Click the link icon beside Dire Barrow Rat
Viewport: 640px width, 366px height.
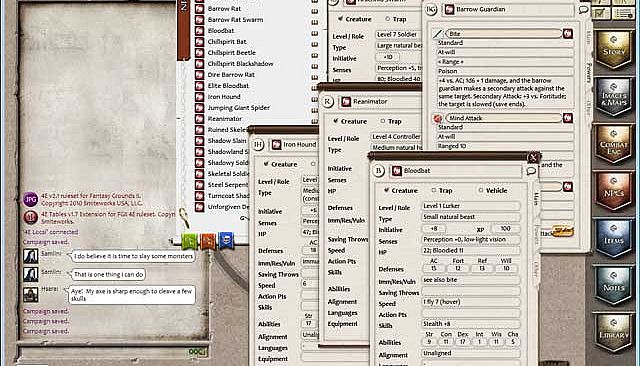pos(200,75)
